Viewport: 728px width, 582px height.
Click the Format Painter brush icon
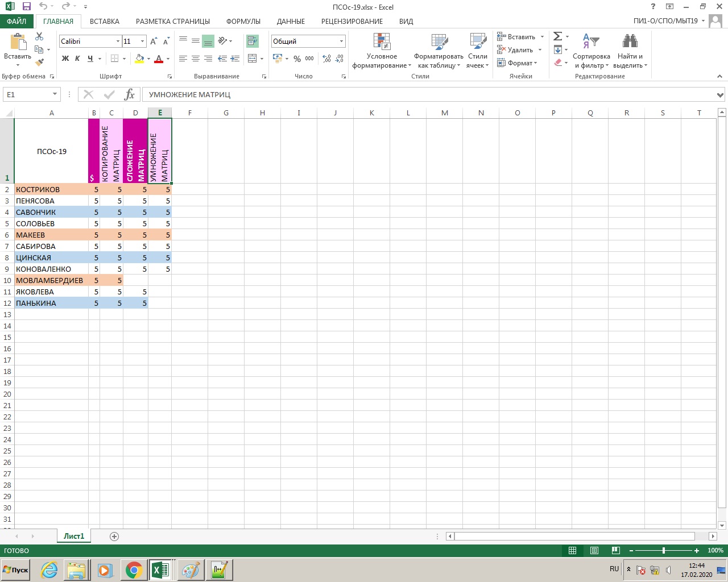pyautogui.click(x=39, y=63)
